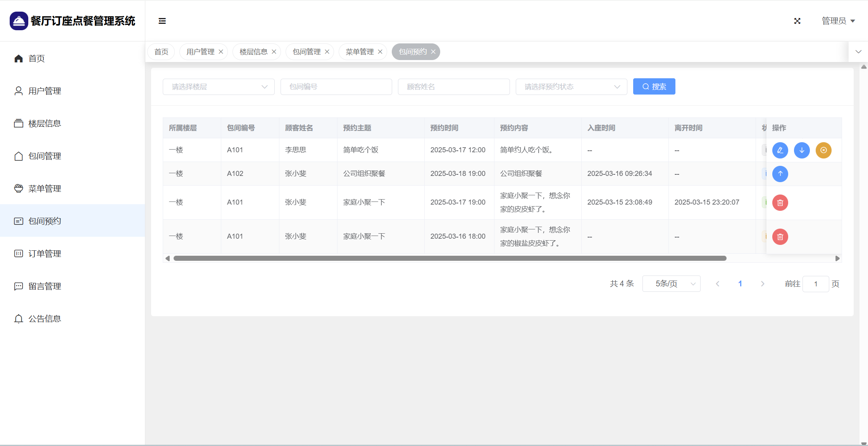Collapse the sidebar with the hamburger icon
868x446 pixels.
point(162,21)
